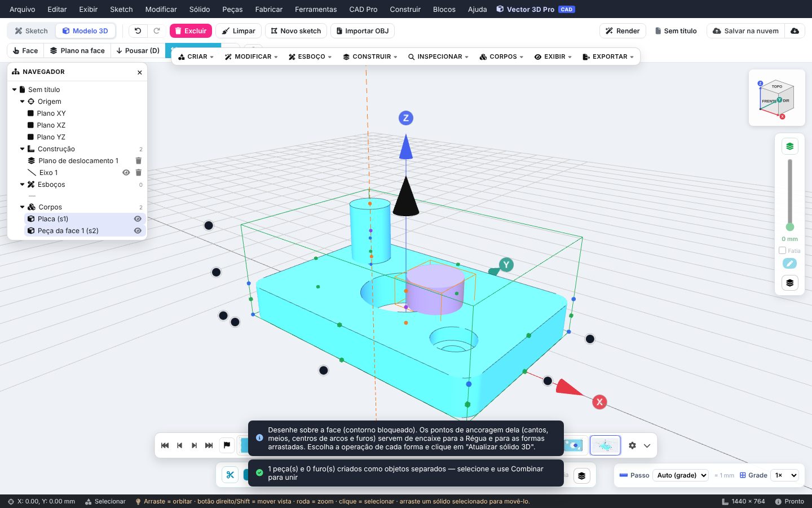
Task: Open the cloud download icon button
Action: tap(795, 31)
